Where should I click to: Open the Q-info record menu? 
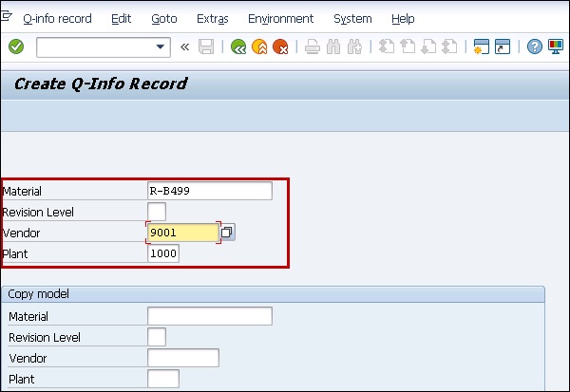[x=57, y=18]
